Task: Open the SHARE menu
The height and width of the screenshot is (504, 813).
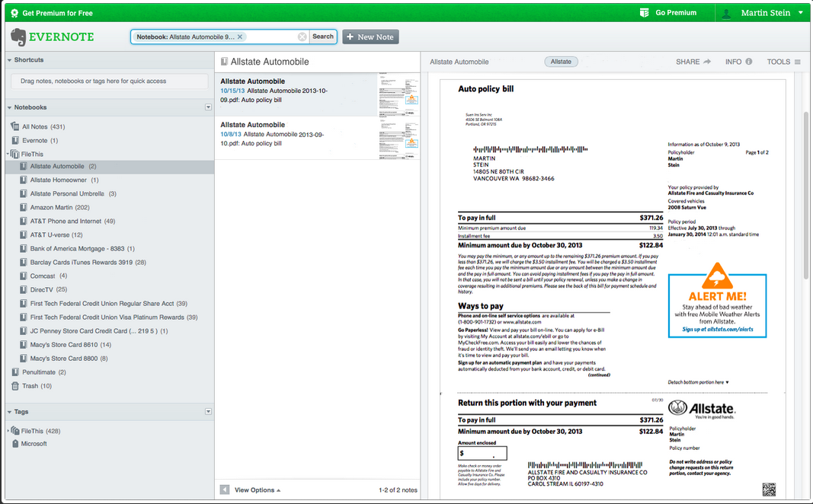Action: coord(693,62)
